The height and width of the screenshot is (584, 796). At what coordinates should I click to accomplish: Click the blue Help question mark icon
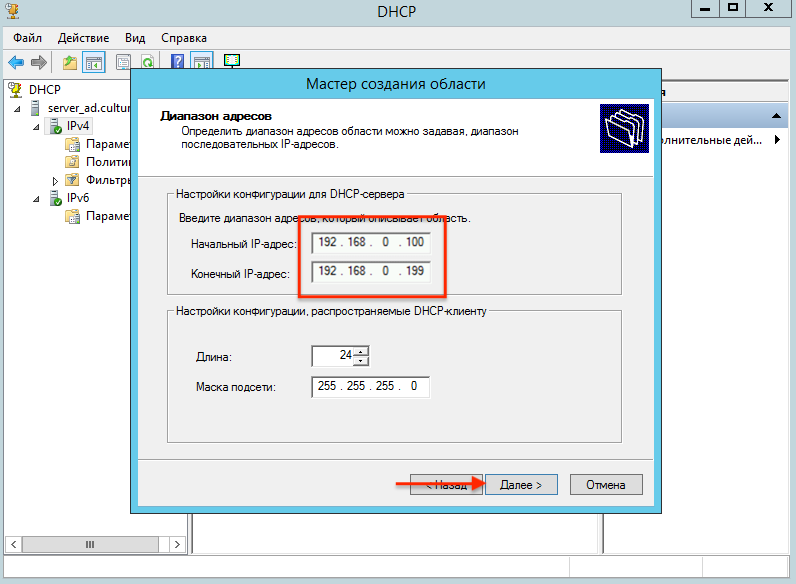(x=177, y=62)
